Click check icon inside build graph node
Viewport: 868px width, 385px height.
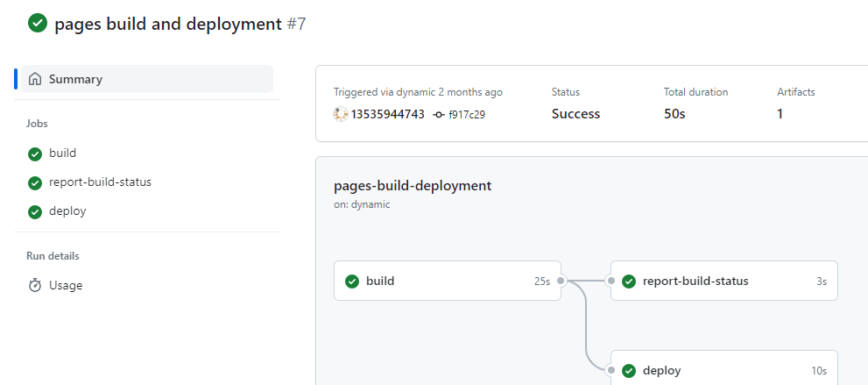click(352, 282)
